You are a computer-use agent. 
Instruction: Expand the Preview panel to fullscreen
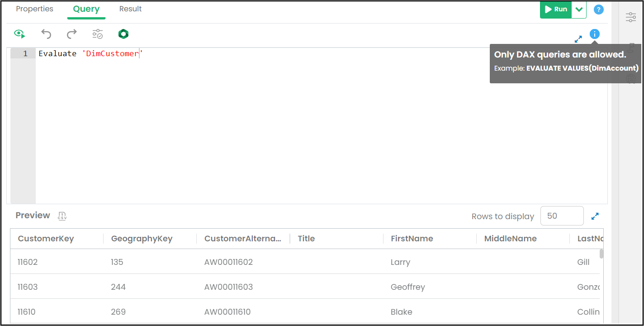[595, 216]
